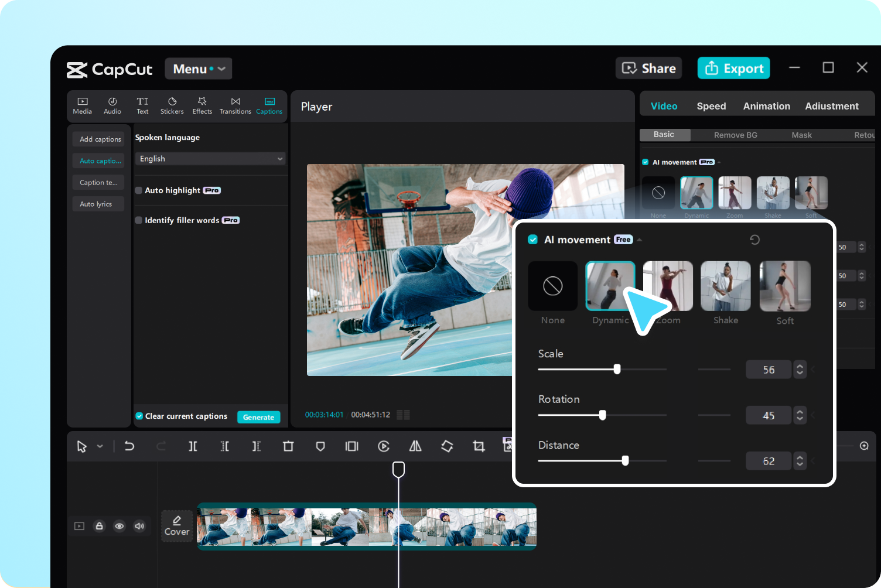Image resolution: width=881 pixels, height=588 pixels.
Task: Click the Rotation slider handle
Action: point(602,415)
